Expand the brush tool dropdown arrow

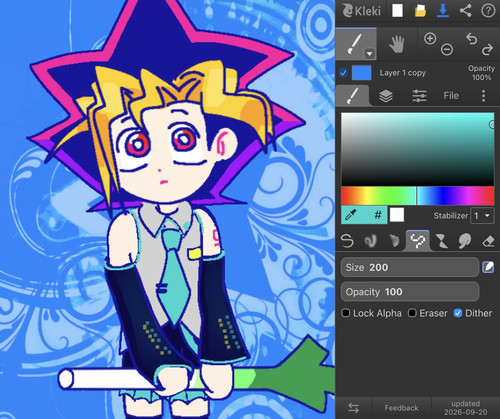tap(369, 53)
